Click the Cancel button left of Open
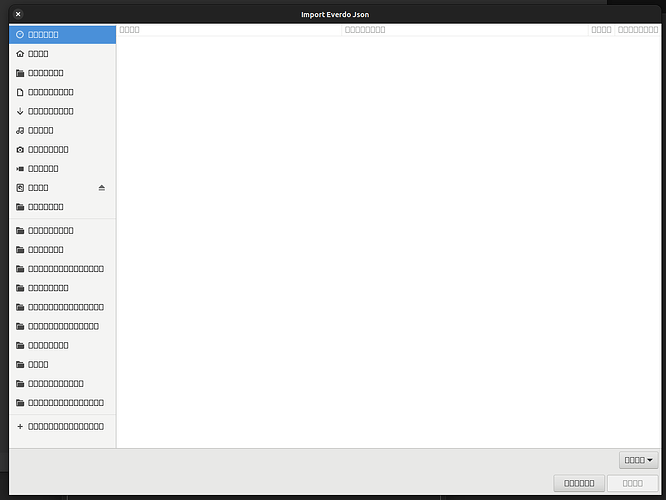Viewport: 666px width, 500px height. [579, 483]
